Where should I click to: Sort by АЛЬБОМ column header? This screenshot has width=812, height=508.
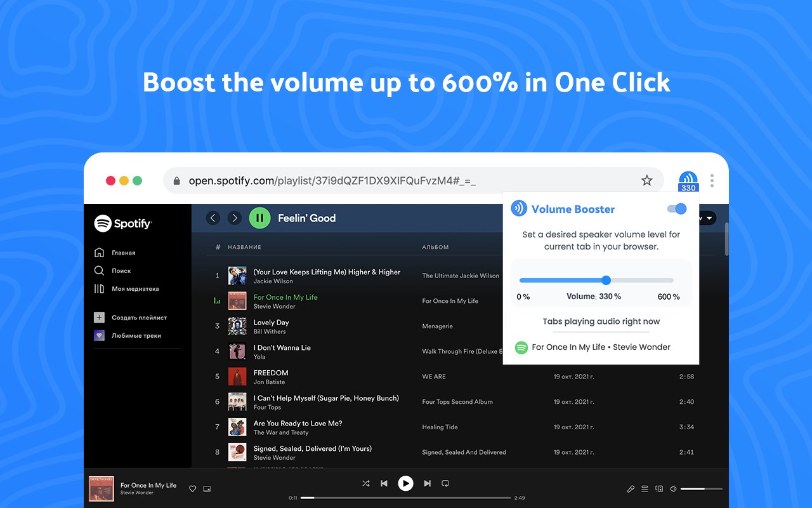pos(435,247)
